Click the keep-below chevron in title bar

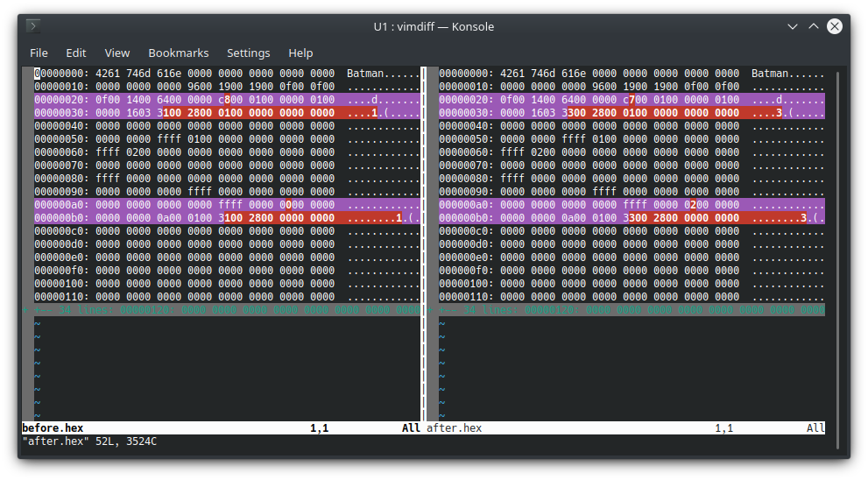792,26
